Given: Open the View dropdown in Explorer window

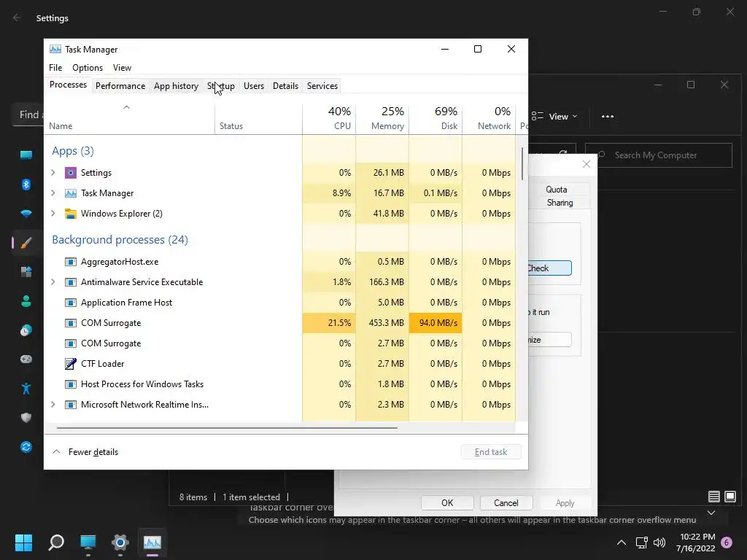Looking at the screenshot, I should pyautogui.click(x=554, y=117).
